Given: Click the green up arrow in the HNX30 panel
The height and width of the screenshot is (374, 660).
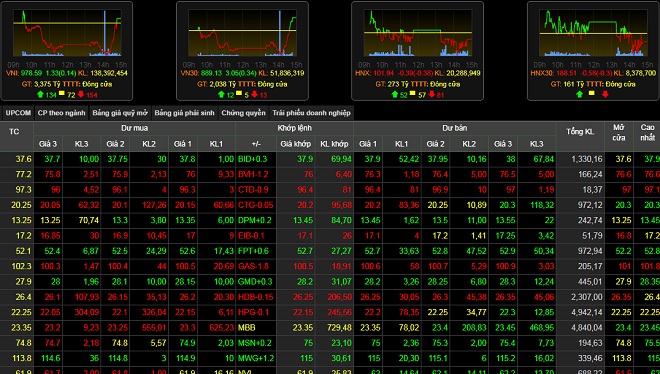Looking at the screenshot, I should click(579, 94).
